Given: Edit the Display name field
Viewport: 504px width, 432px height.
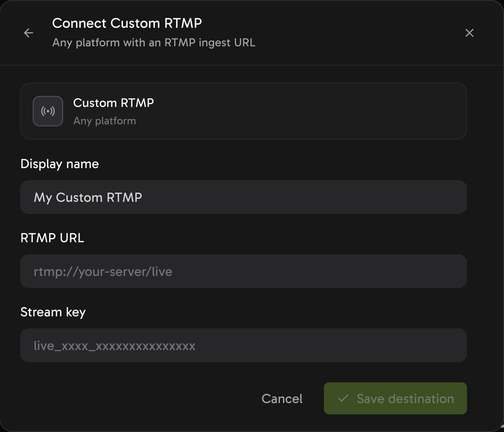Looking at the screenshot, I should pyautogui.click(x=243, y=197).
